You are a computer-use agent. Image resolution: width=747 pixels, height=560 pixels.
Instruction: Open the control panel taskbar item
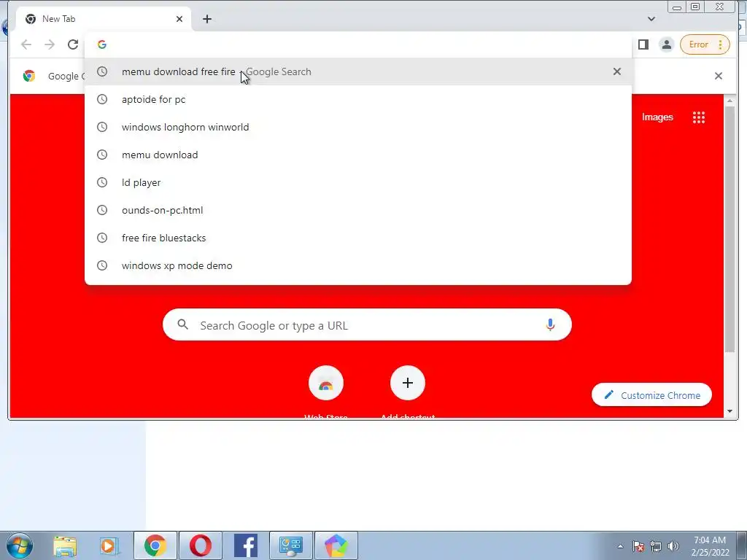tap(291, 545)
